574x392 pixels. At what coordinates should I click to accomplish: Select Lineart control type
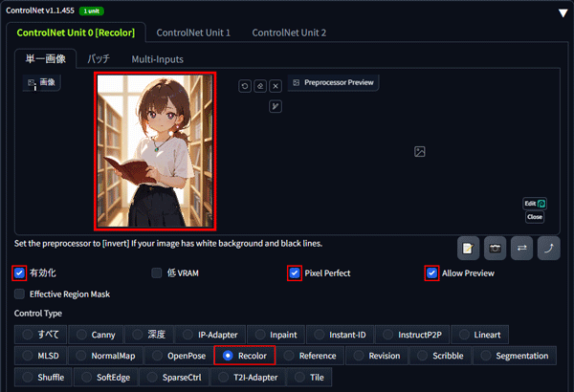480,335
